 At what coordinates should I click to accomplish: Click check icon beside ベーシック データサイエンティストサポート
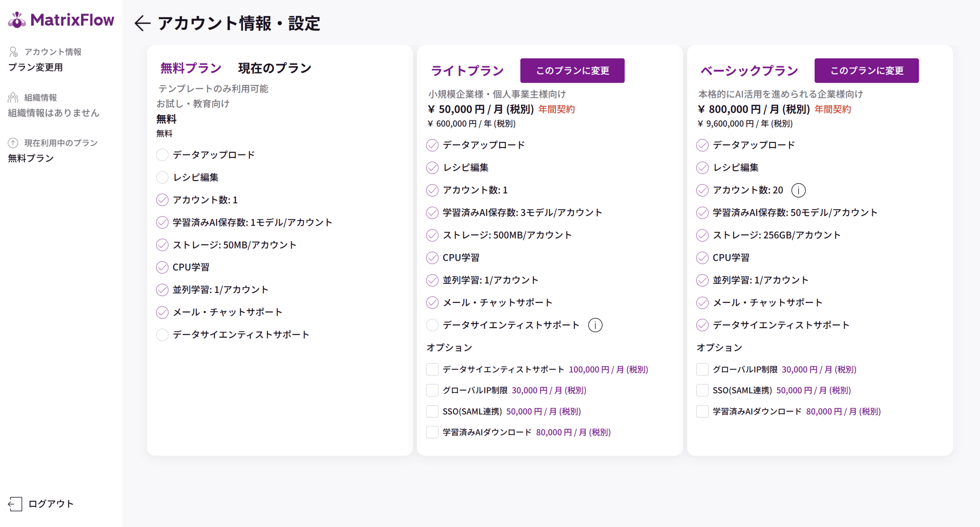pos(702,325)
